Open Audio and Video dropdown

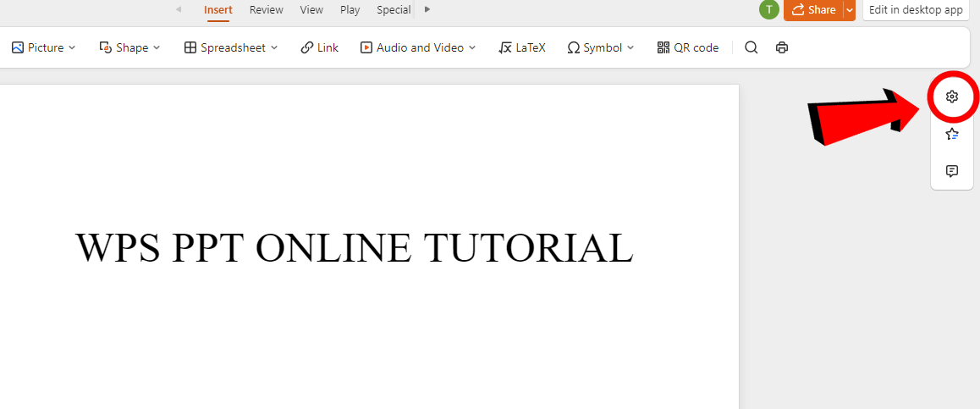click(x=418, y=47)
